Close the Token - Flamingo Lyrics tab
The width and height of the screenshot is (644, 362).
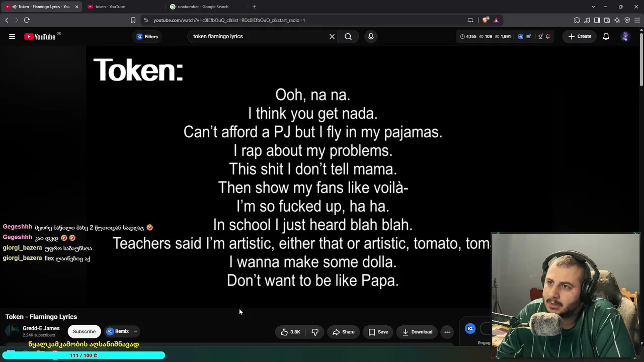(76, 7)
